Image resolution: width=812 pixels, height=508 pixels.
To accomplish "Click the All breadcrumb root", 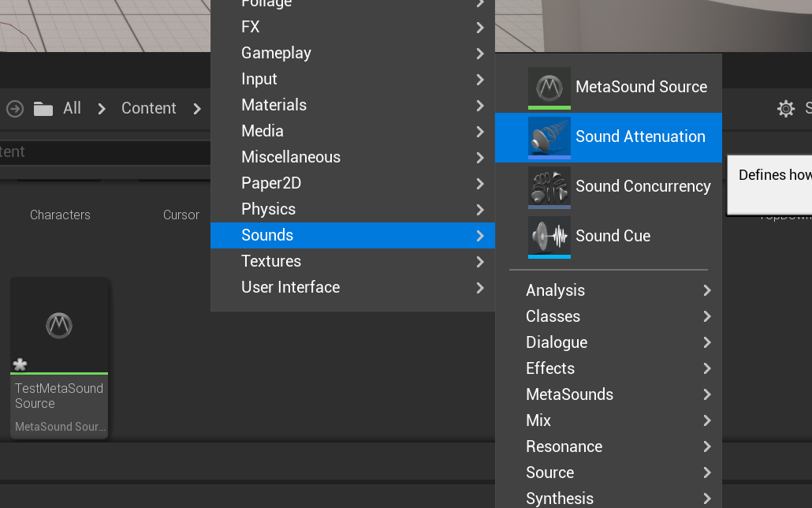I will 72,108.
